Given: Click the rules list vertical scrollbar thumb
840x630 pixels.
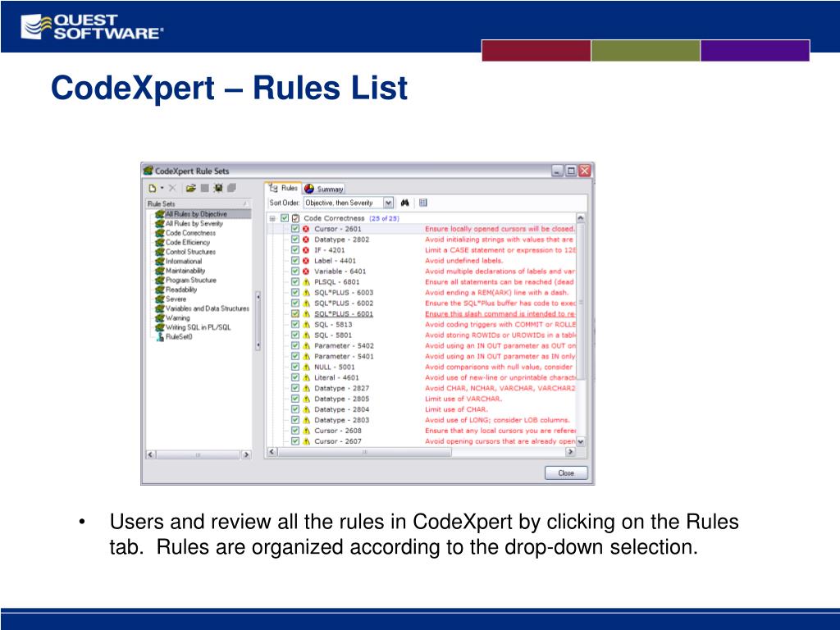Looking at the screenshot, I should coord(580,303).
